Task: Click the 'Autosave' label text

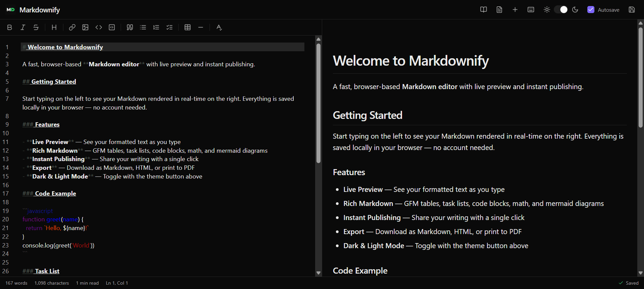Action: (608, 10)
